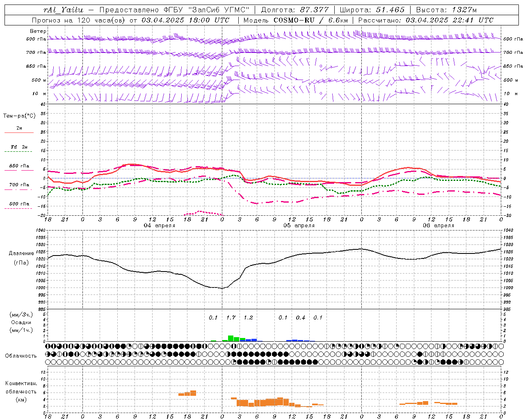Viewport: 525px width, 420px height.
Task: Click the tallest green precipitation bar
Action: (231, 338)
